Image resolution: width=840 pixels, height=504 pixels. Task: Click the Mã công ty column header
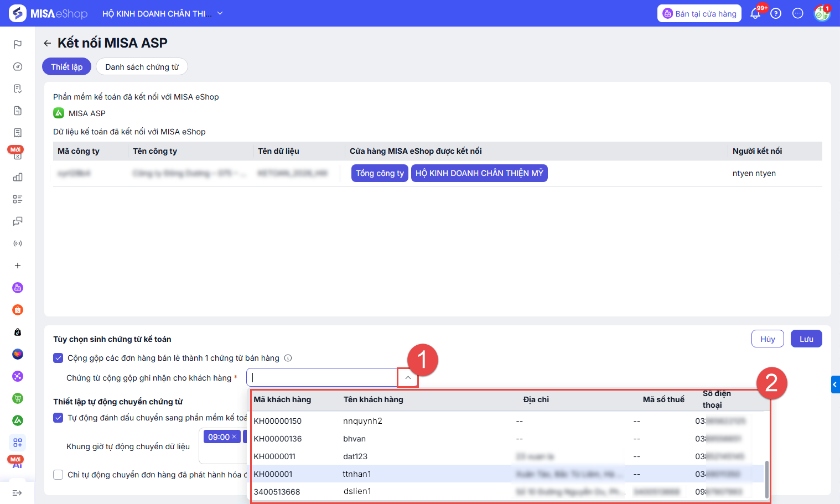point(79,151)
